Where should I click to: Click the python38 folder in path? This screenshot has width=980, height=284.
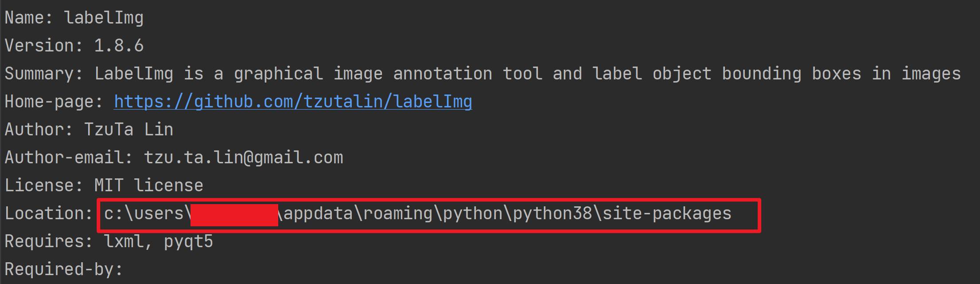552,213
